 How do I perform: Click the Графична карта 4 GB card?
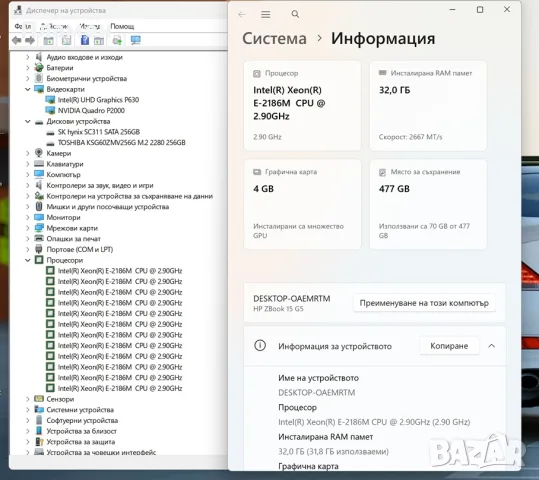[x=302, y=204]
